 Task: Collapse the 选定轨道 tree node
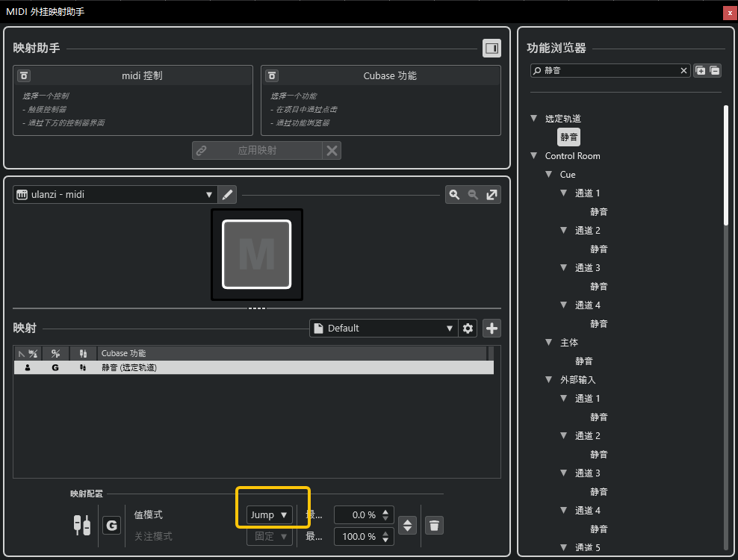[534, 118]
